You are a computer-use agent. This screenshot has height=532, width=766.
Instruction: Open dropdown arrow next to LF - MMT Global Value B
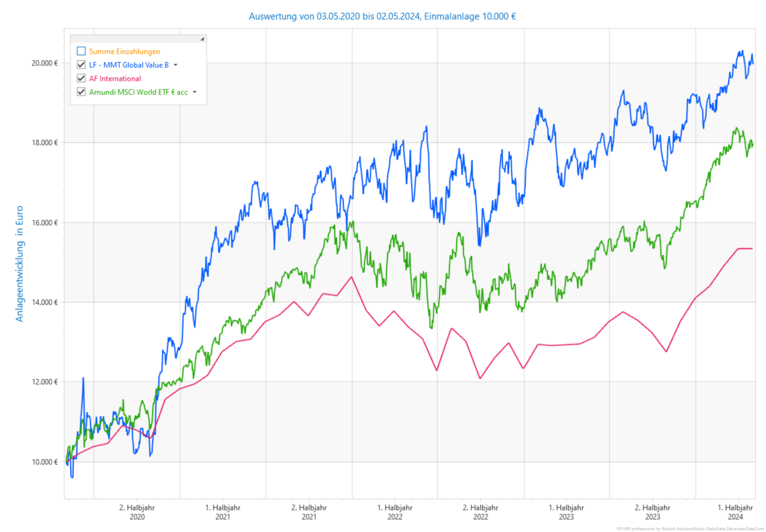coord(176,65)
